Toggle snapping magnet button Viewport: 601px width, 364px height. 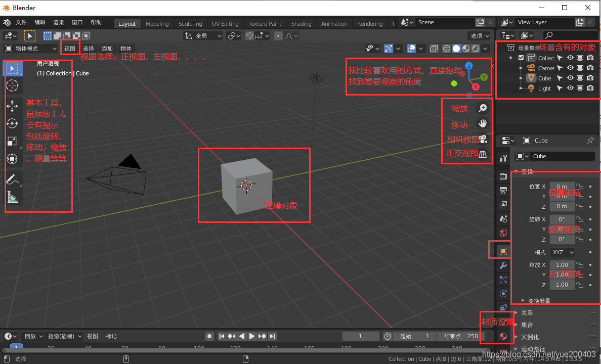[249, 35]
